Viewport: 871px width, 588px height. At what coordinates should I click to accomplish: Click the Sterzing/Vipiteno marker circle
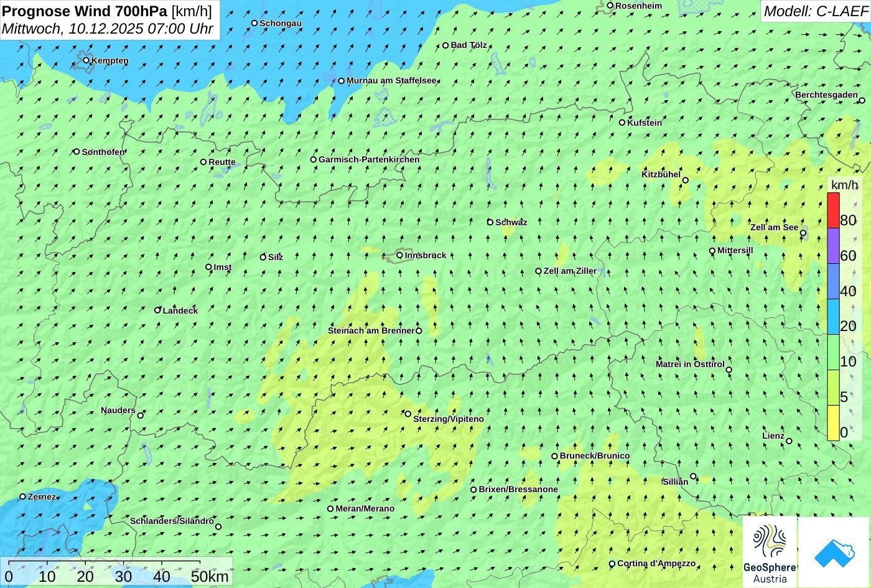[x=408, y=414]
